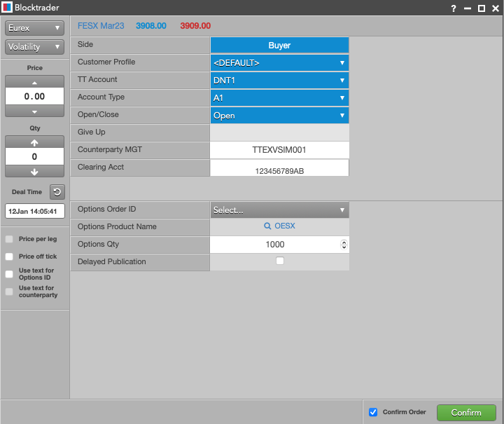Search Options Product Name magnifier icon

point(267,226)
